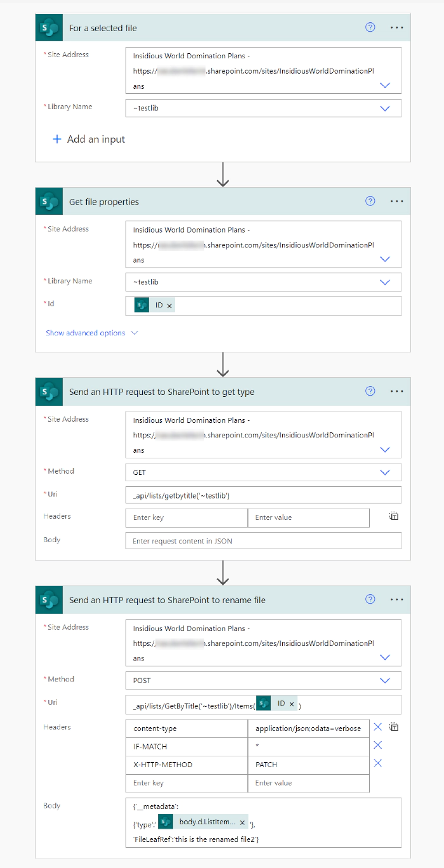
Task: Collapse the 'For a selected file' card header
Action: click(x=223, y=27)
